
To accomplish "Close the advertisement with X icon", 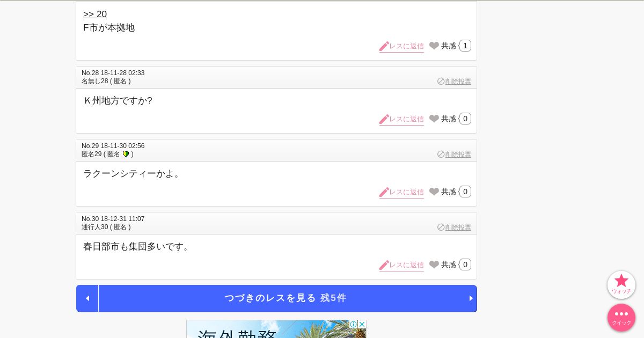I will 362,324.
